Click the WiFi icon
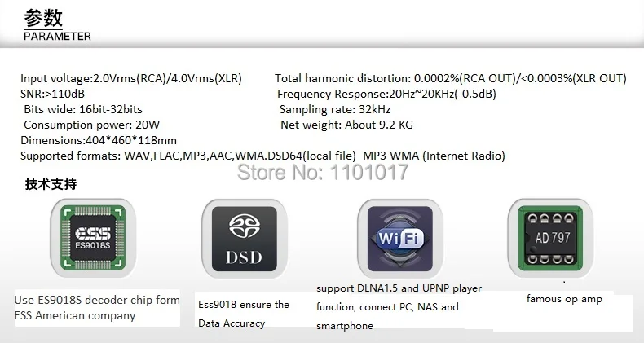 (x=399, y=239)
